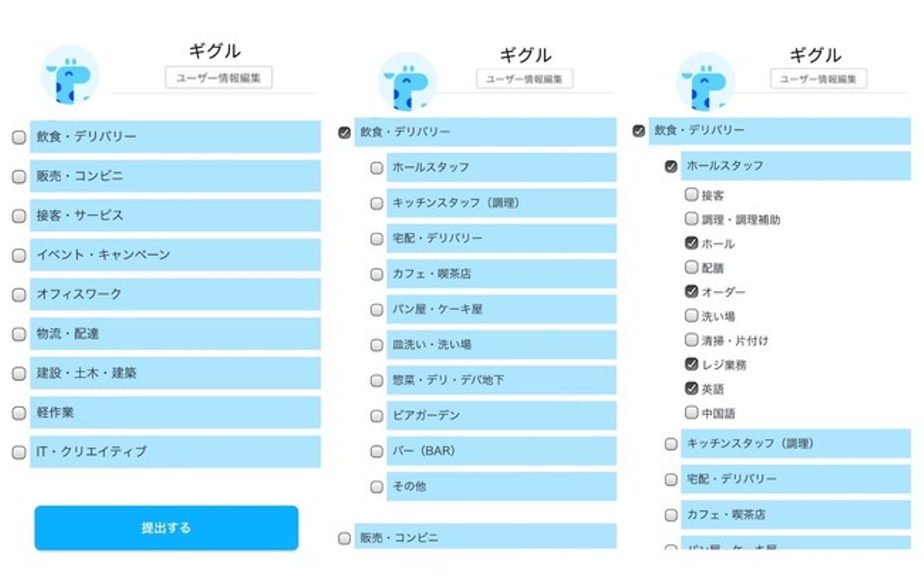Image resolution: width=924 pixels, height=586 pixels.
Task: Check the イベント・キャンペーン checkbox
Action: click(x=19, y=255)
